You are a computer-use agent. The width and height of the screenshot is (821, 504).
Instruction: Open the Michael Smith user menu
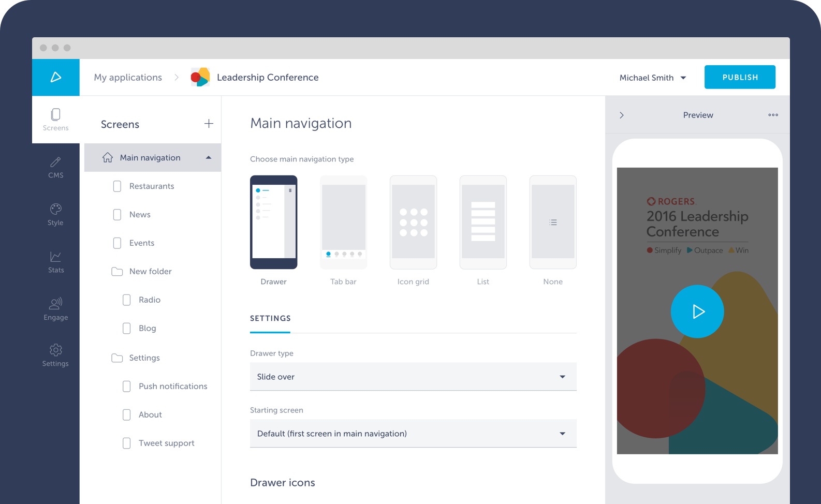coord(652,78)
